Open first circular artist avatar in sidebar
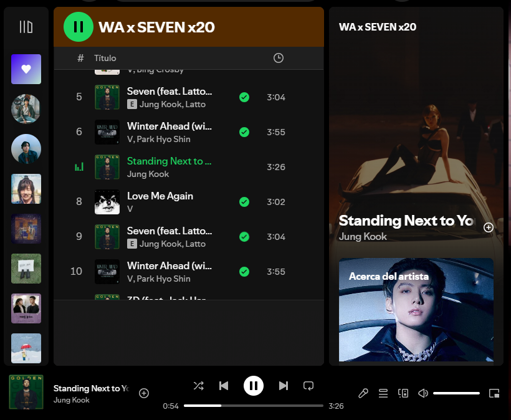 pos(26,109)
